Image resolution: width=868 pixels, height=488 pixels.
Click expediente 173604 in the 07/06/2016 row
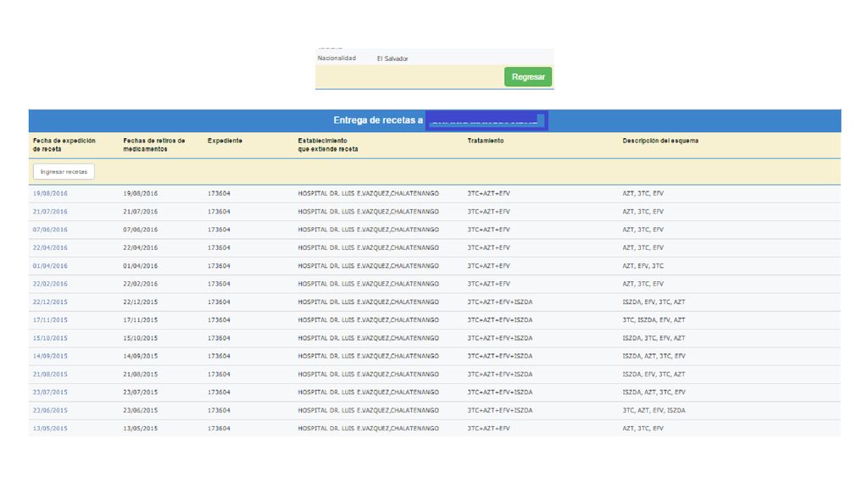(219, 230)
